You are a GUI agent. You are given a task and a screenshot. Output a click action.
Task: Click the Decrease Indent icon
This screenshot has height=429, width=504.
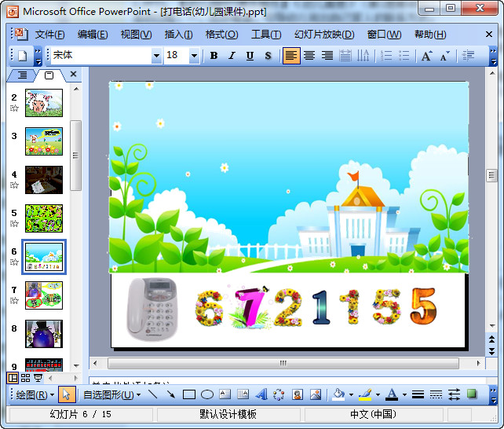pos(468,56)
